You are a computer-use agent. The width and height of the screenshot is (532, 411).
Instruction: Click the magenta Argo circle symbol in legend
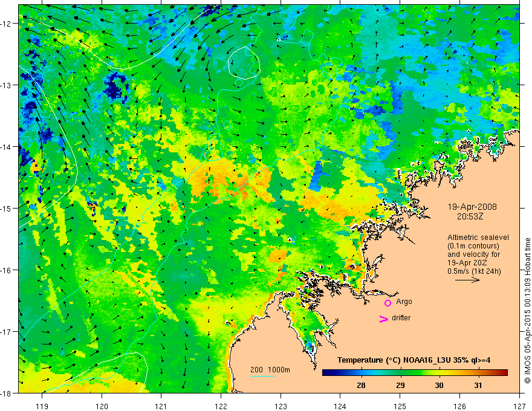tap(388, 303)
